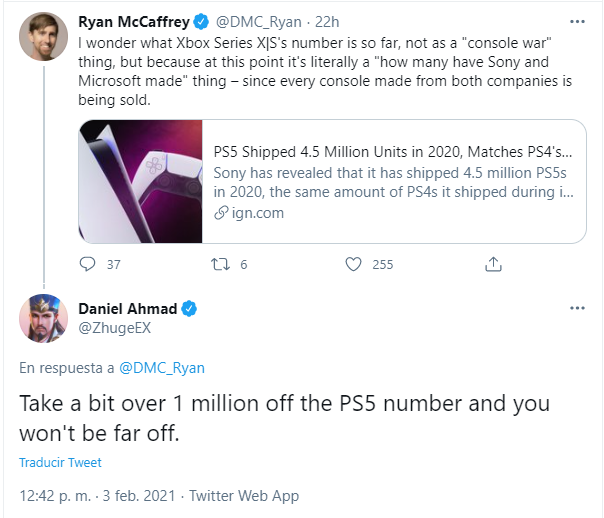Open Daniel Ahmad's profile avatar
604x518 pixels.
(44, 319)
